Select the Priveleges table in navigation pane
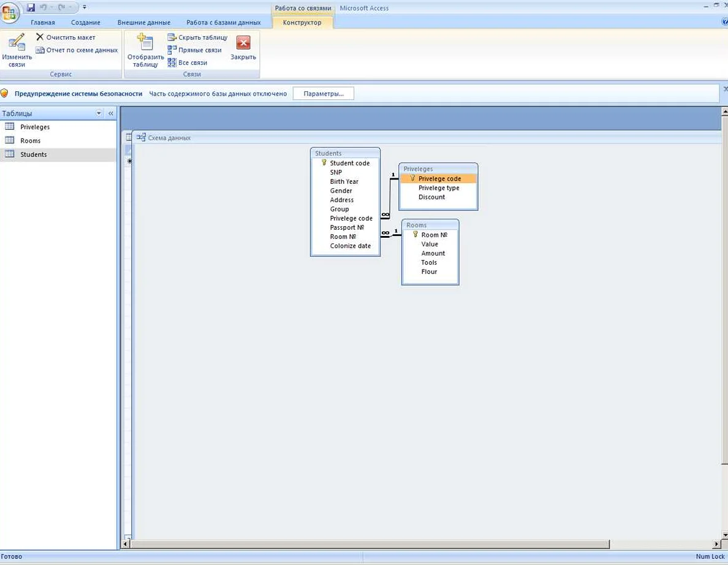This screenshot has height=565, width=728. [x=35, y=127]
